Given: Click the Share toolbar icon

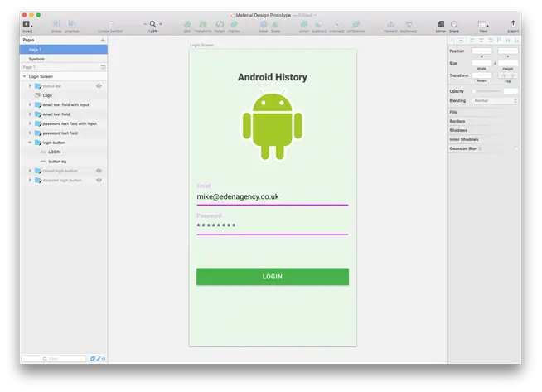Looking at the screenshot, I should [454, 24].
